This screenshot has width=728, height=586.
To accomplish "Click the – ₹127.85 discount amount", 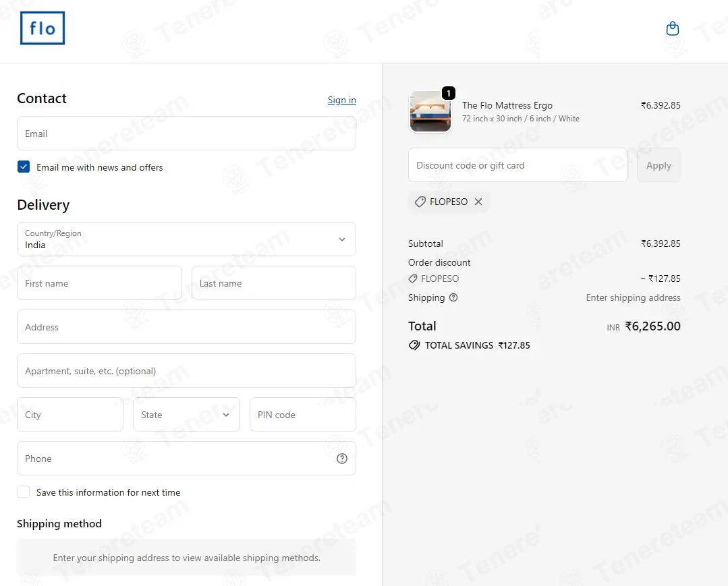I will (661, 279).
